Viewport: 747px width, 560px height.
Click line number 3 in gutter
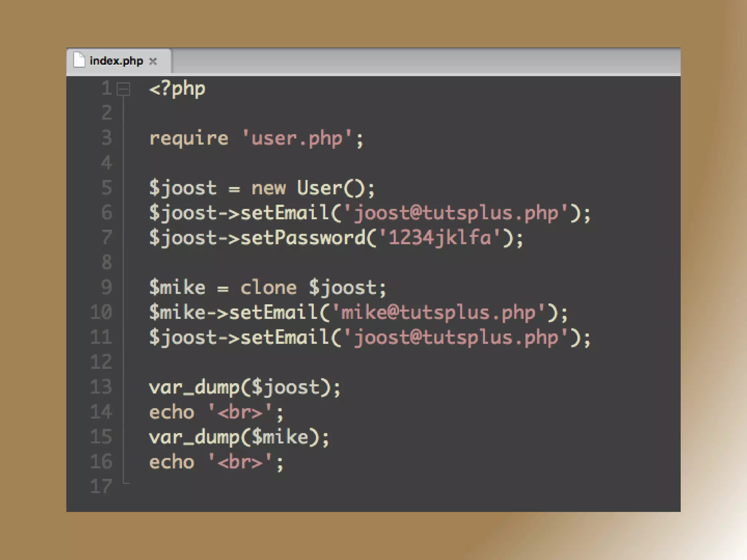(x=106, y=138)
